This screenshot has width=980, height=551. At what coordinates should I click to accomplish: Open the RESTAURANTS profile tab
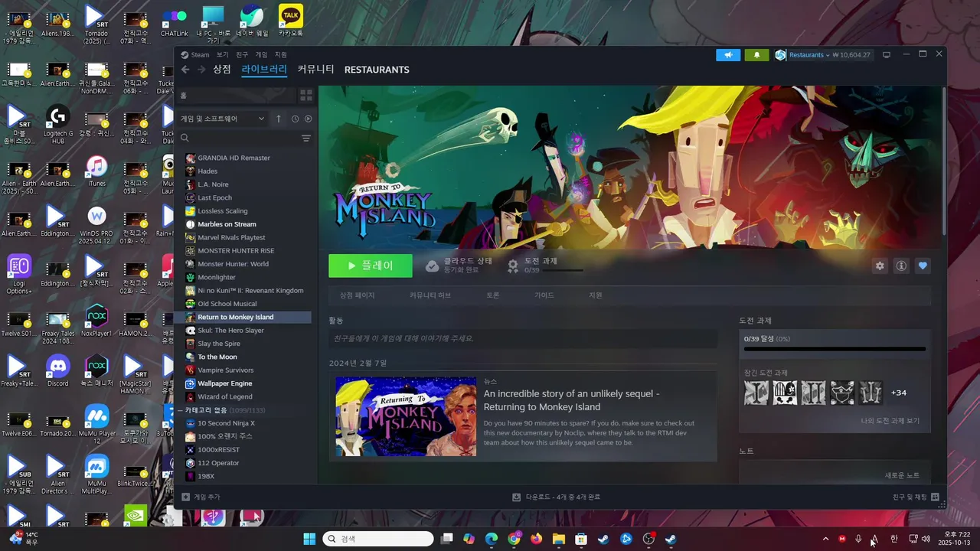pos(377,70)
